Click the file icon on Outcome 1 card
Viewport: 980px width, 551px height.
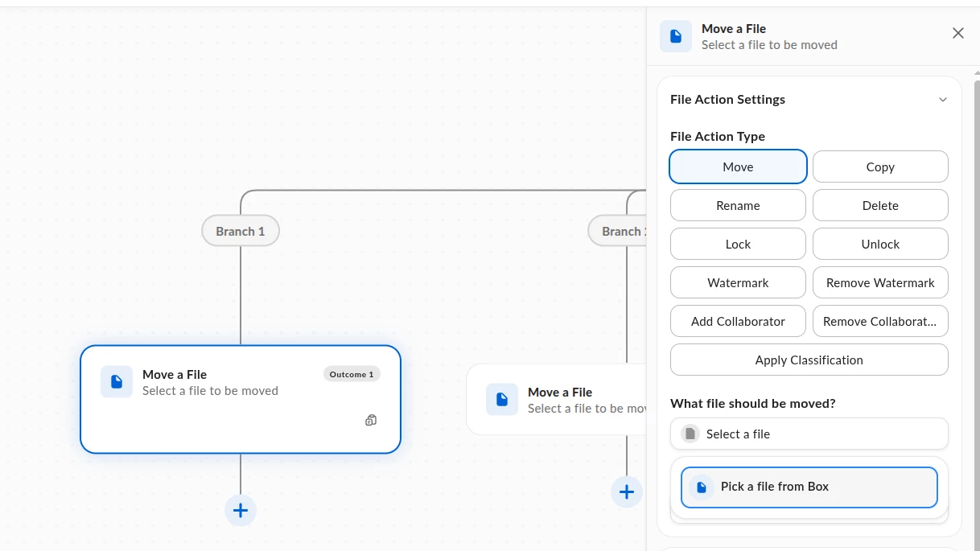click(117, 382)
